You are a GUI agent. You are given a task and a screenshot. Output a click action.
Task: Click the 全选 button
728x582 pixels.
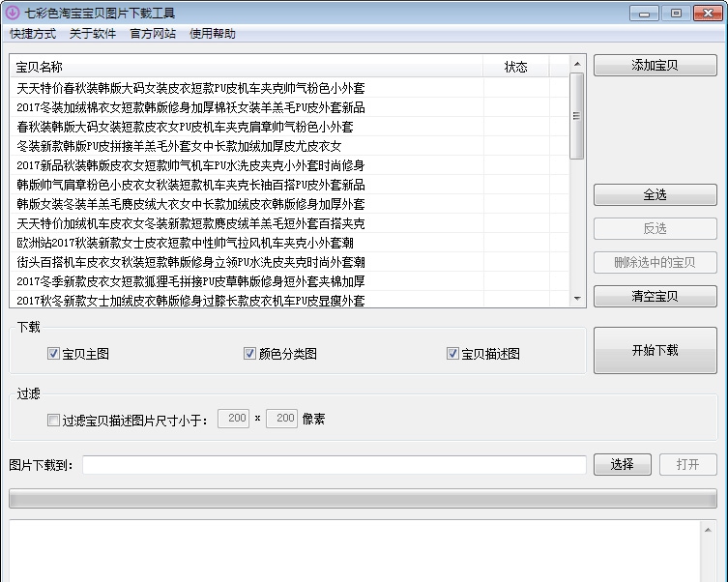[655, 195]
